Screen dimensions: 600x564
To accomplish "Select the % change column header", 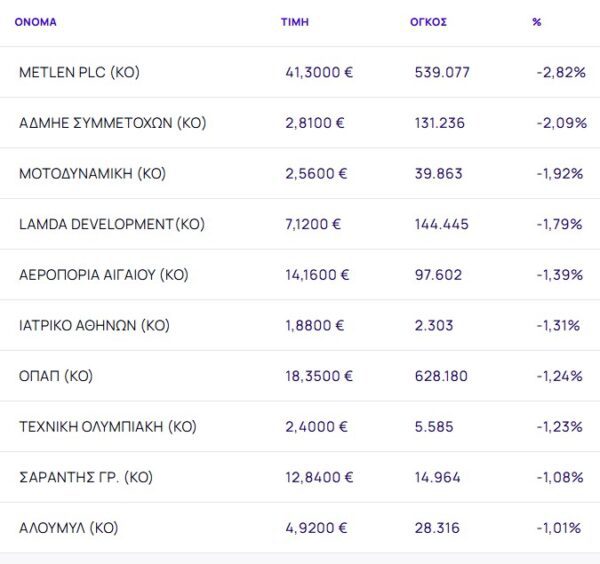I will (x=537, y=22).
